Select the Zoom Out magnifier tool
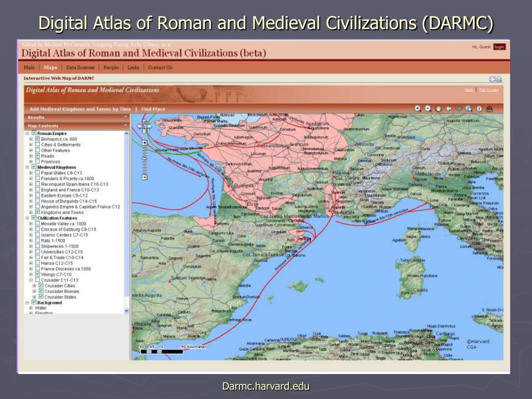The height and width of the screenshot is (399, 532). pos(428,109)
